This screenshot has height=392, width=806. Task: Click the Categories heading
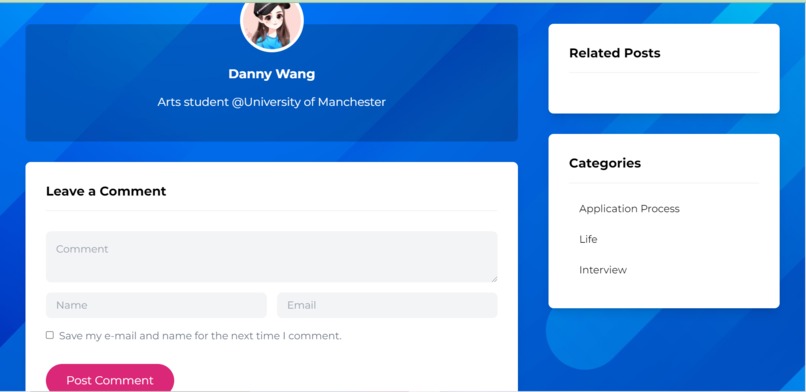[x=605, y=163]
